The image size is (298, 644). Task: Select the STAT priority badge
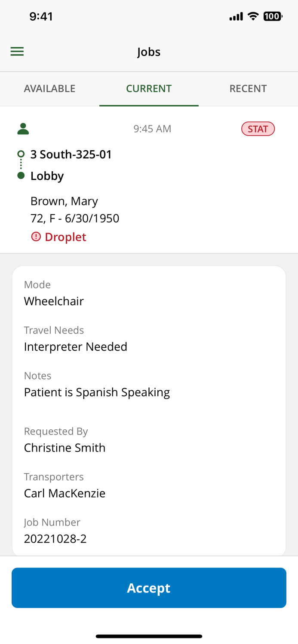258,128
